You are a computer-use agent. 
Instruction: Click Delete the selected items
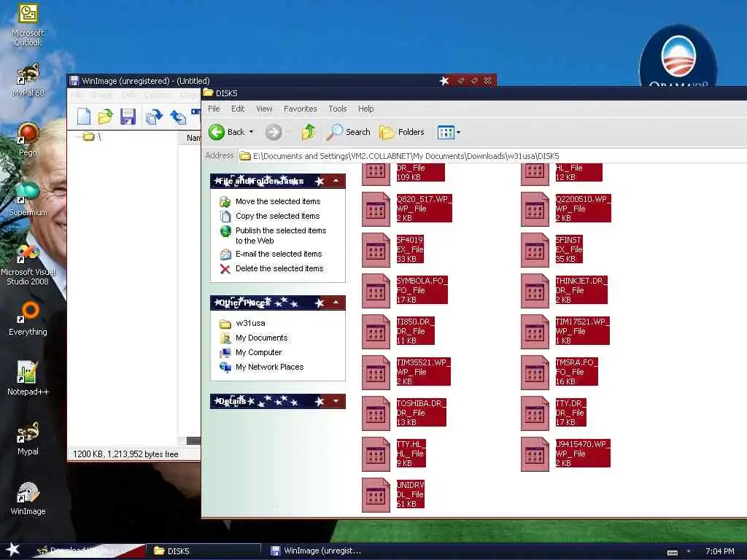(279, 268)
